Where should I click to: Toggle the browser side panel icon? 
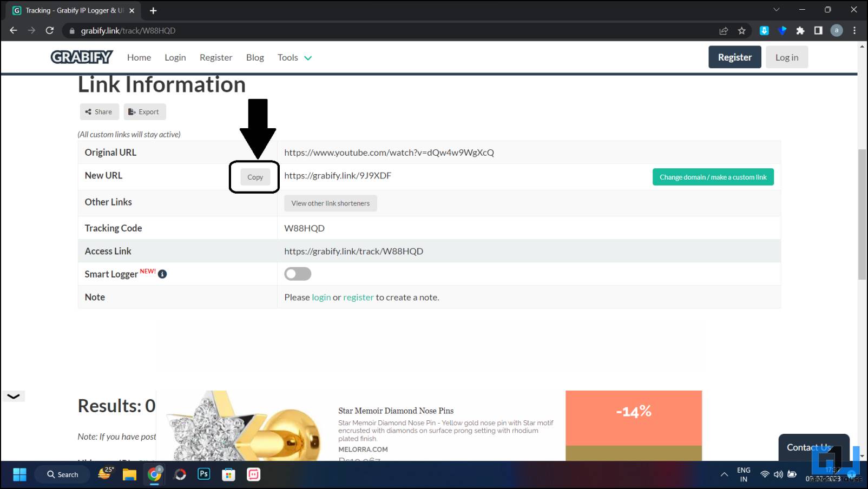click(818, 31)
